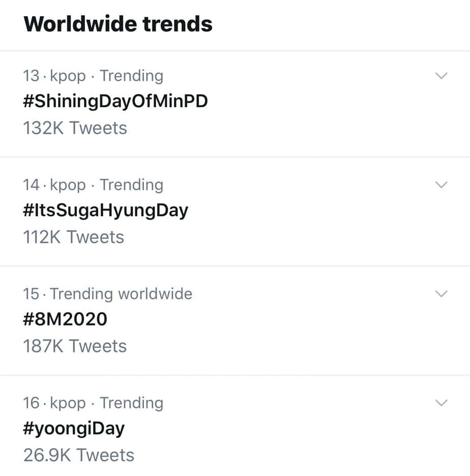
Task: Select the "187K Tweets" count
Action: [x=75, y=346]
